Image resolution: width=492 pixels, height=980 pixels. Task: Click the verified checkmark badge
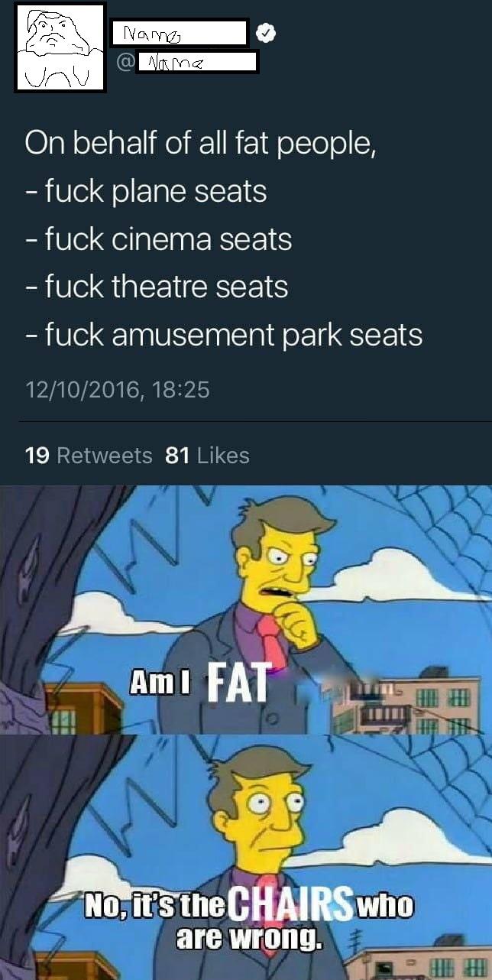(264, 34)
